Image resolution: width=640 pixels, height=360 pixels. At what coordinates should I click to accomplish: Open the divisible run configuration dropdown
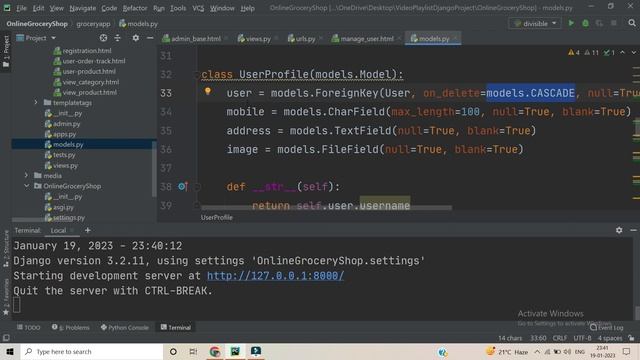535,23
